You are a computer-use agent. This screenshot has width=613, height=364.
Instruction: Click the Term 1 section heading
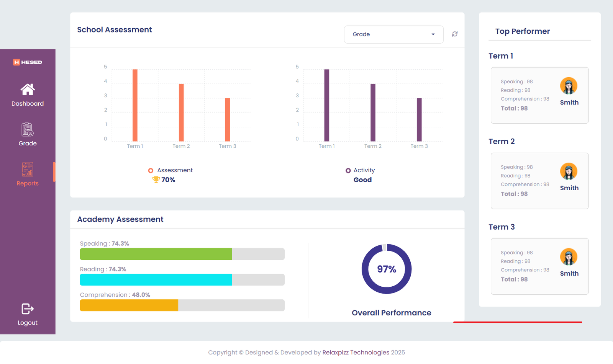point(501,56)
